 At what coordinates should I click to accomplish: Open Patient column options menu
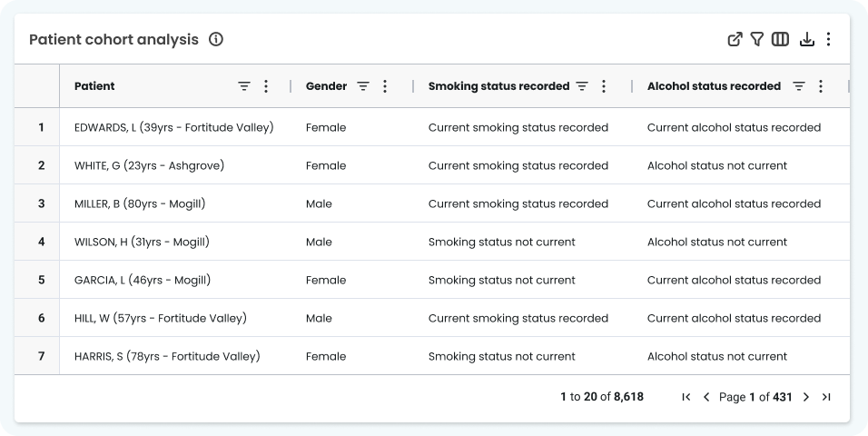pyautogui.click(x=266, y=86)
